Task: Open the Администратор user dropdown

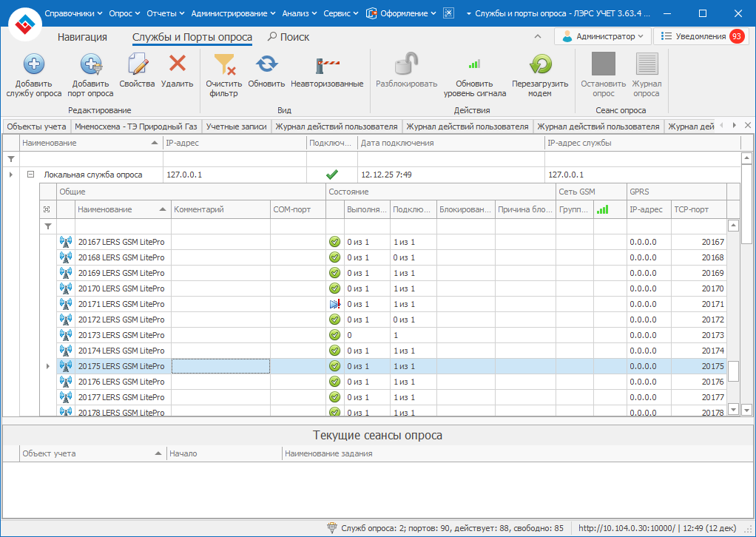Action: [x=602, y=36]
